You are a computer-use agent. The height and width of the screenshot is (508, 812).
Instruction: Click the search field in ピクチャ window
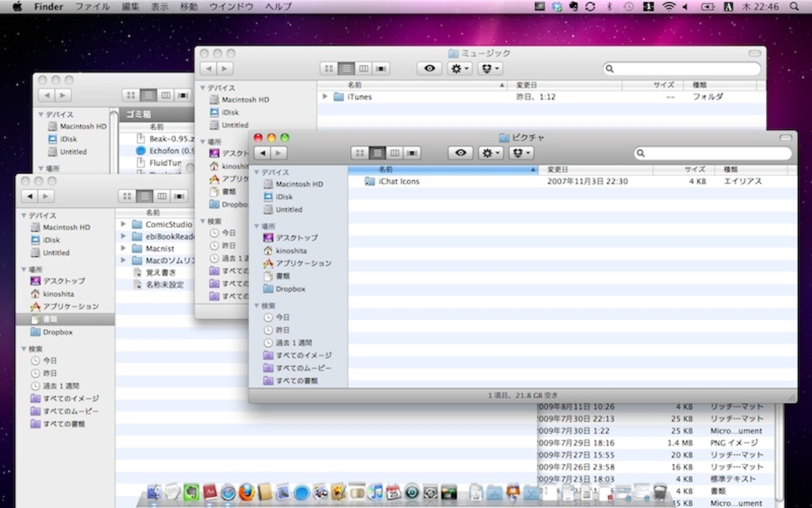pos(713,154)
